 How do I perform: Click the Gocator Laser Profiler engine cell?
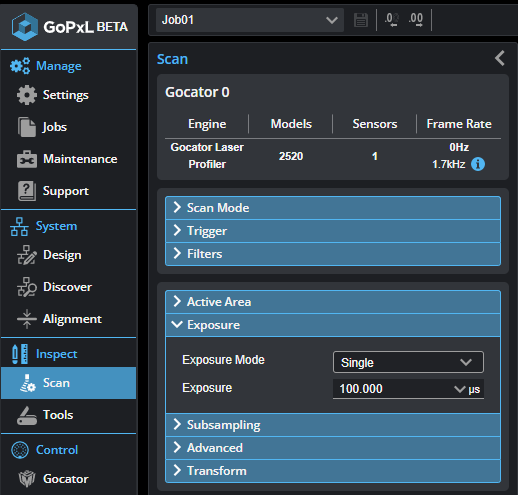pyautogui.click(x=207, y=156)
